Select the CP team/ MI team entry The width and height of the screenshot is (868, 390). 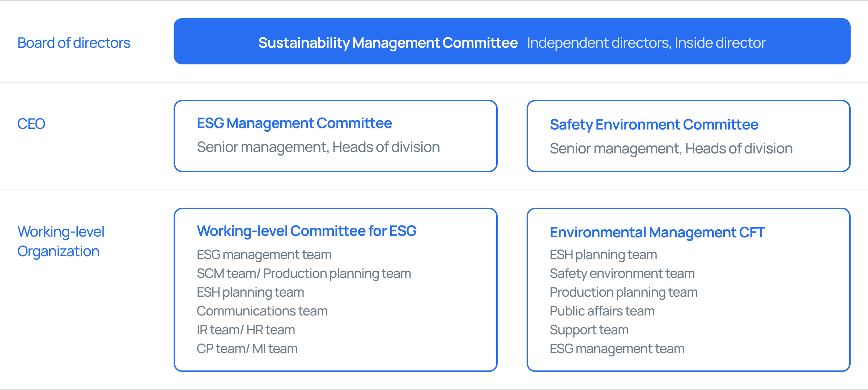tap(247, 349)
